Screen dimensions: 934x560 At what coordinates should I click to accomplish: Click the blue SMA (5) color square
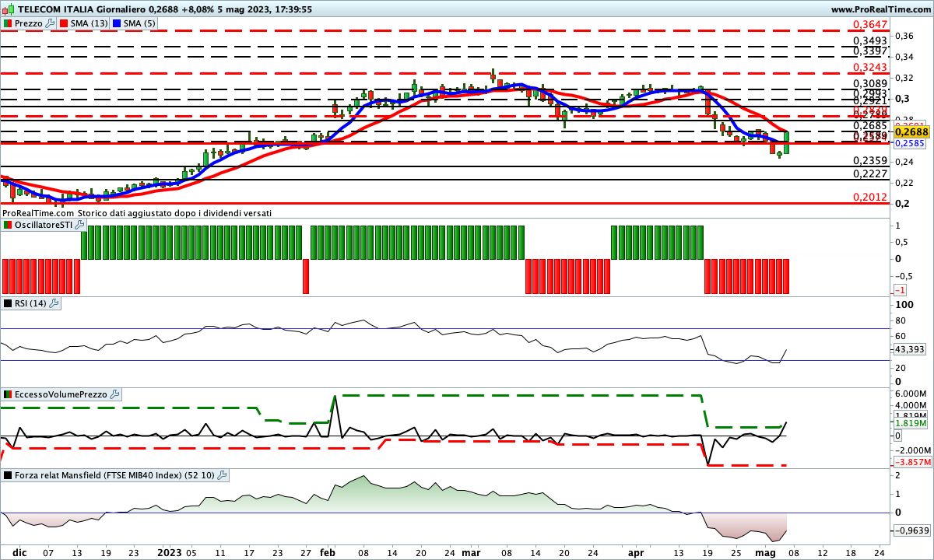coord(118,24)
